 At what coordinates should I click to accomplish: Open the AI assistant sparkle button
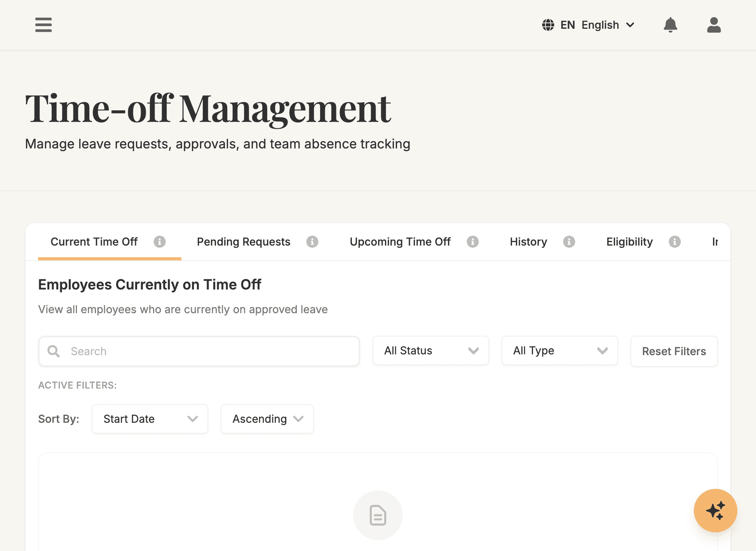715,511
